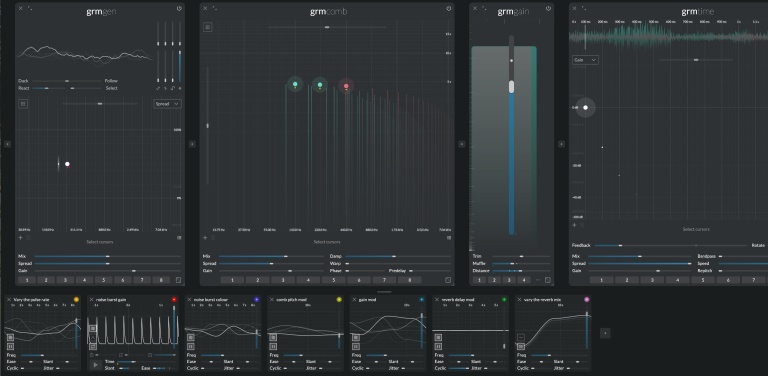Click the Damp slider in grm comb
Screen dimensions: 768x376
(398, 256)
